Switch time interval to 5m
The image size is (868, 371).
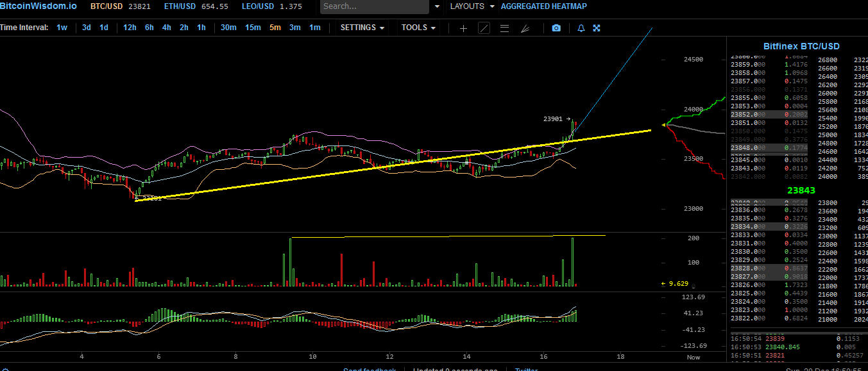coord(275,28)
